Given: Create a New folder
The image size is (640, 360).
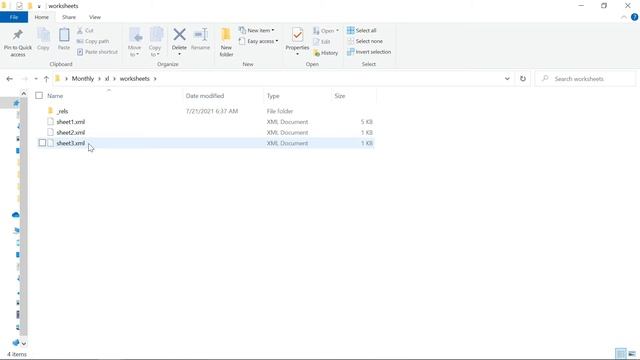Looking at the screenshot, I should [x=226, y=42].
